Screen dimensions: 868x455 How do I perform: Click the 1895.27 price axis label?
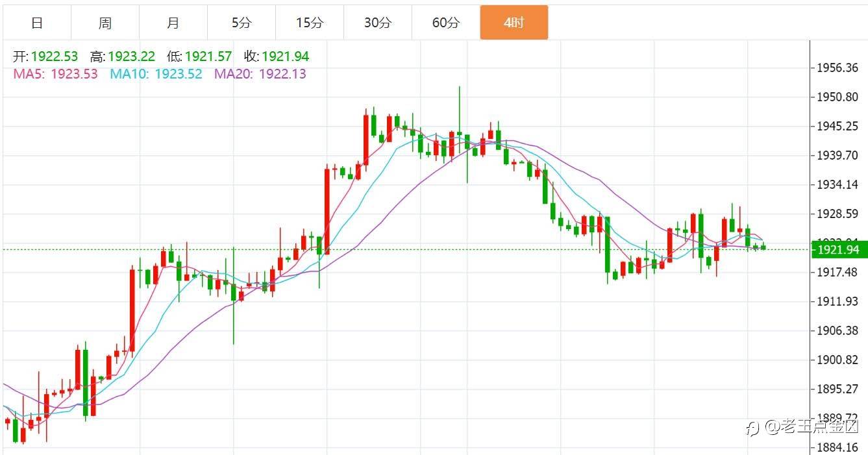(x=837, y=389)
